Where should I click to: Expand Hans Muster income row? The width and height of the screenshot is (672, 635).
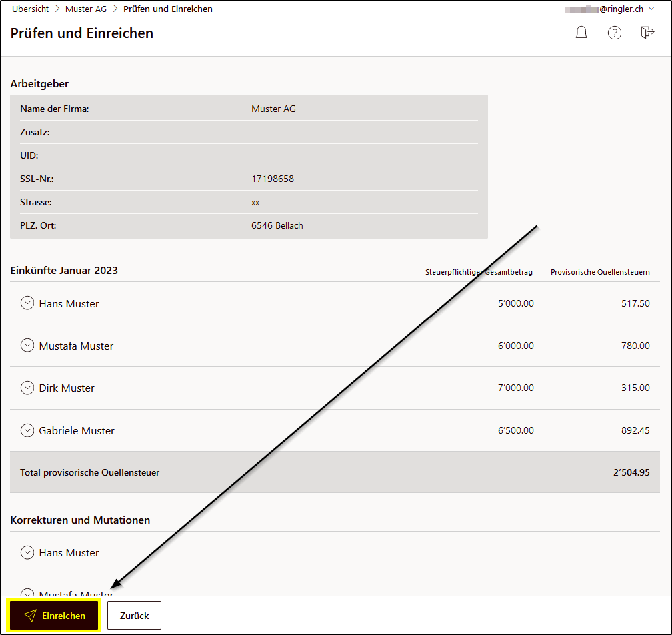[x=27, y=303]
